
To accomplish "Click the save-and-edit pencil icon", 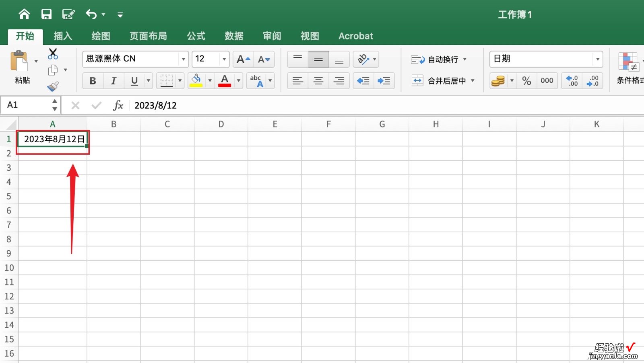I will [68, 14].
